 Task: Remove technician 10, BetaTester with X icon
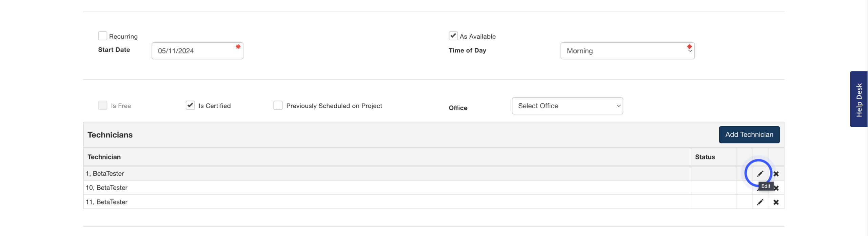point(776,188)
